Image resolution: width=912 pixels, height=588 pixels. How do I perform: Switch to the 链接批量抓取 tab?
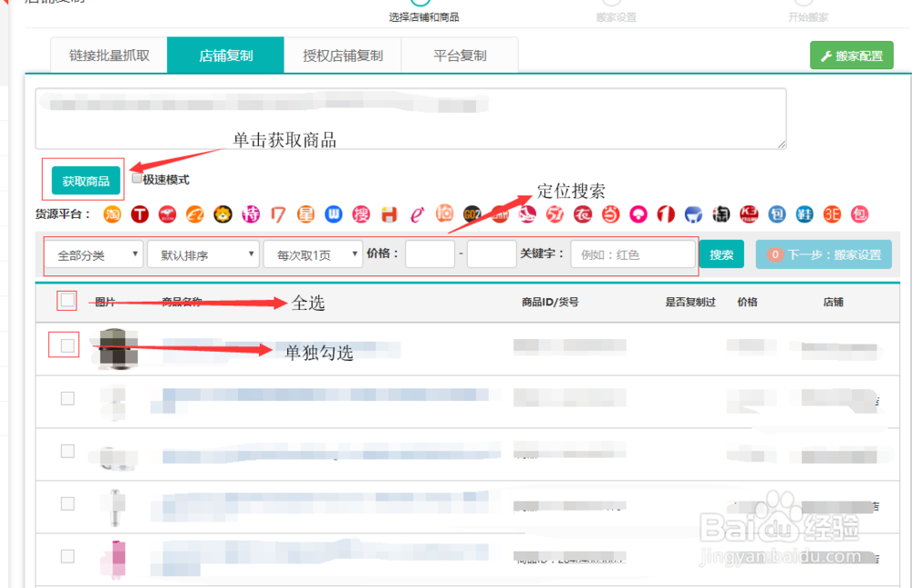pyautogui.click(x=109, y=56)
